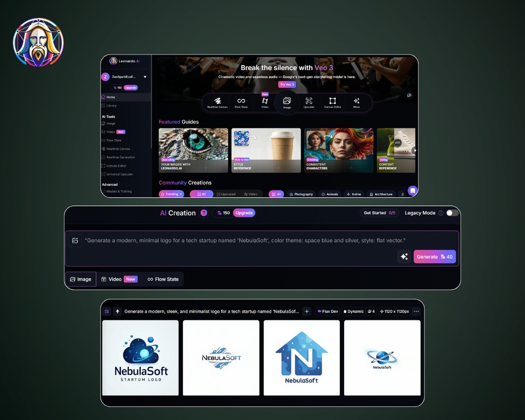Filter community creations by Photography
The image size is (525, 420).
coord(301,194)
